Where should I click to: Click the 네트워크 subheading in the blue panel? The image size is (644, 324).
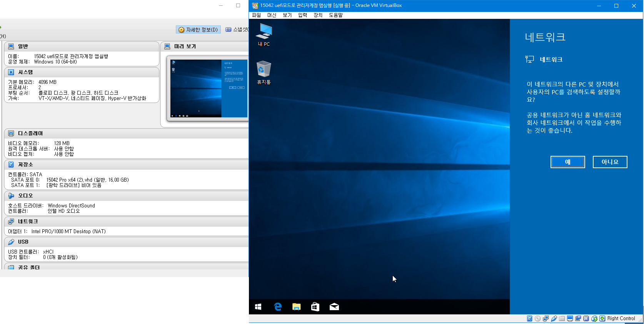(x=551, y=59)
